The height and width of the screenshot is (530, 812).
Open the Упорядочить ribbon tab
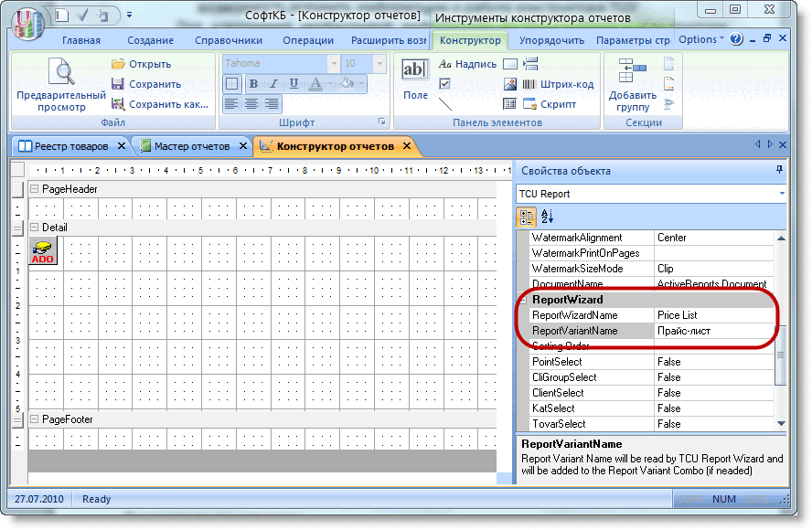click(551, 40)
